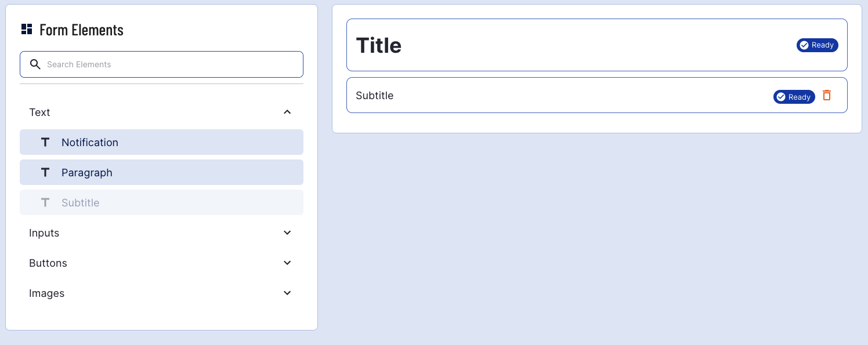Click the Notification text icon
868x345 pixels.
click(x=45, y=142)
